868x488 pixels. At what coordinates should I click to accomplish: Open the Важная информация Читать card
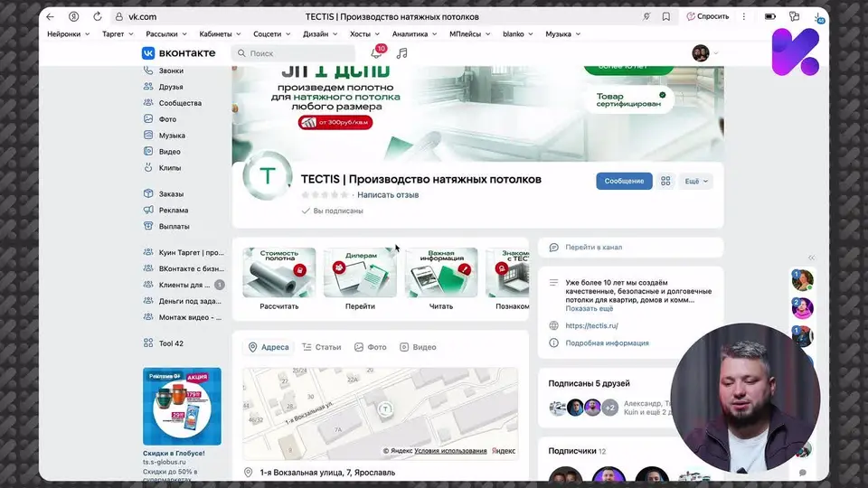(x=441, y=279)
